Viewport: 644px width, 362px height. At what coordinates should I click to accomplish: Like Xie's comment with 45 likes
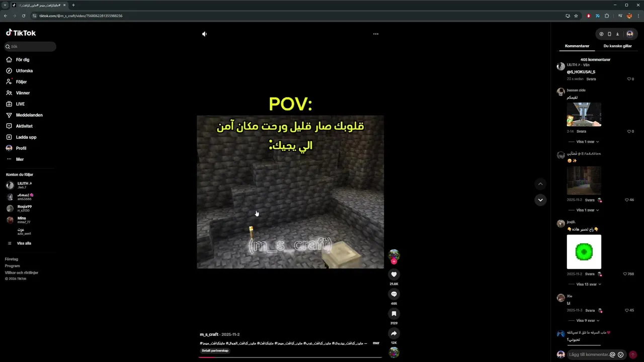pos(627,310)
